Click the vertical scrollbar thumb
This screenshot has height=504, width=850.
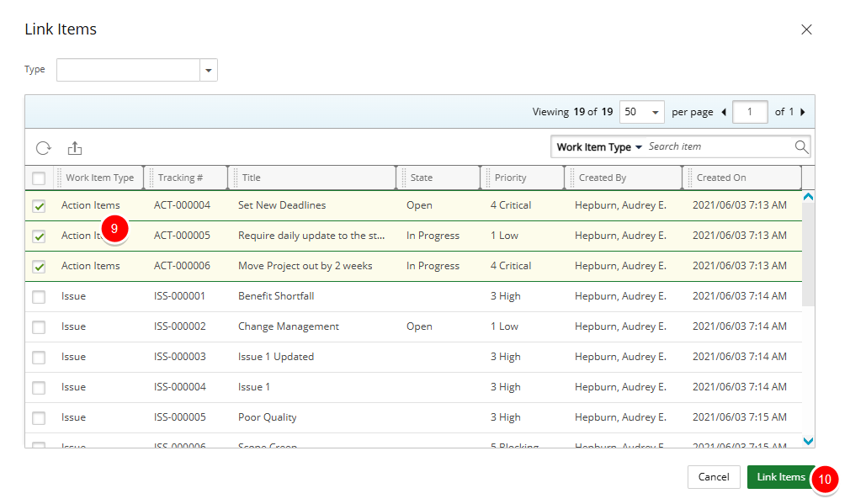pyautogui.click(x=808, y=252)
